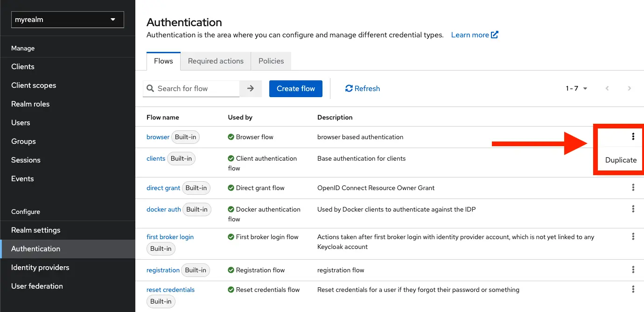Open the 1-7 pagination dropdown
644x312 pixels.
pyautogui.click(x=576, y=88)
